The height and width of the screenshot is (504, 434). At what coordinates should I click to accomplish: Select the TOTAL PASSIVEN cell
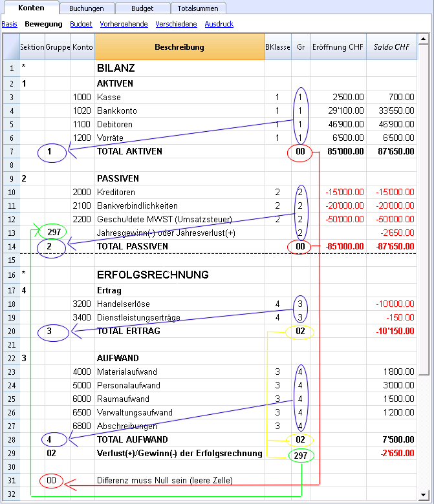click(180, 246)
